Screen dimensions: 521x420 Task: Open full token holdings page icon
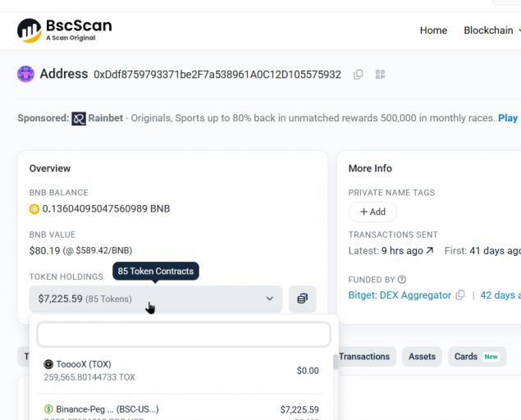[x=303, y=299]
